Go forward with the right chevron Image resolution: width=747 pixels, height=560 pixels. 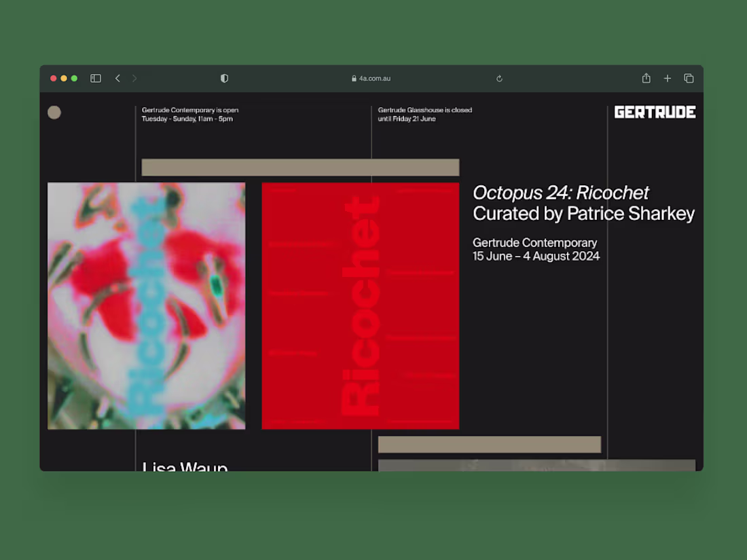click(x=134, y=78)
